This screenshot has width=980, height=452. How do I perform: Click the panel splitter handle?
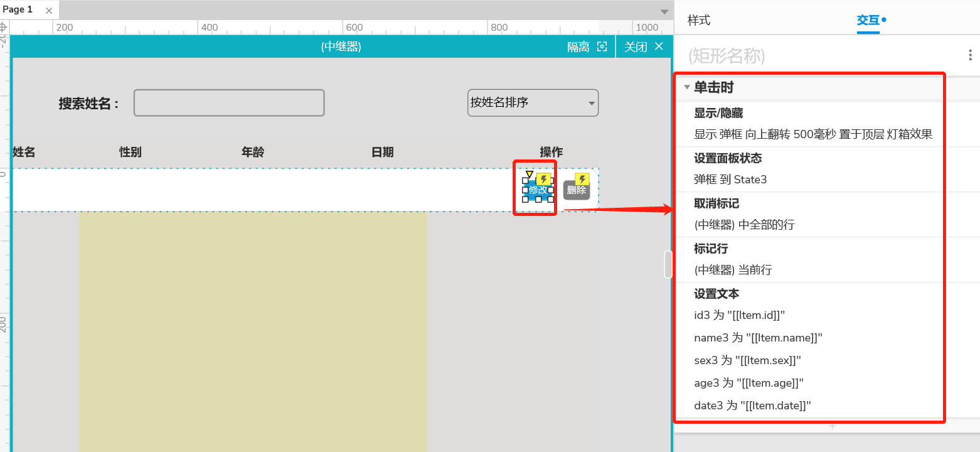668,264
